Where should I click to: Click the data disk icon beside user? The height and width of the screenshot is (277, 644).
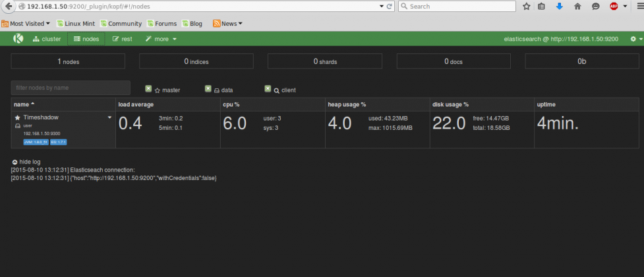tap(18, 126)
